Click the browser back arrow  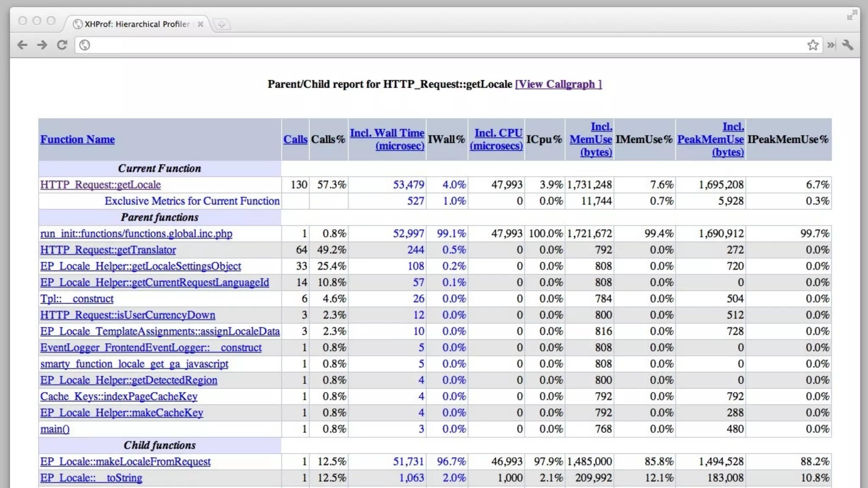point(22,45)
